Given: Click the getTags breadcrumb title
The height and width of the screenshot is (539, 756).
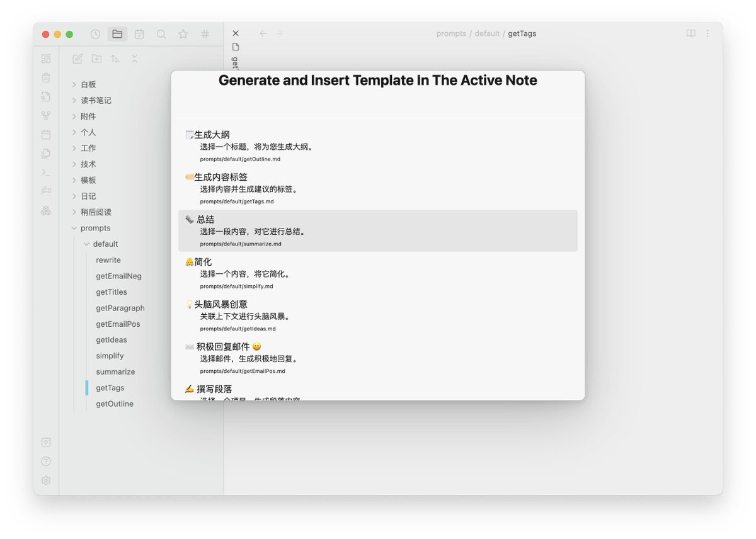Looking at the screenshot, I should tap(522, 33).
